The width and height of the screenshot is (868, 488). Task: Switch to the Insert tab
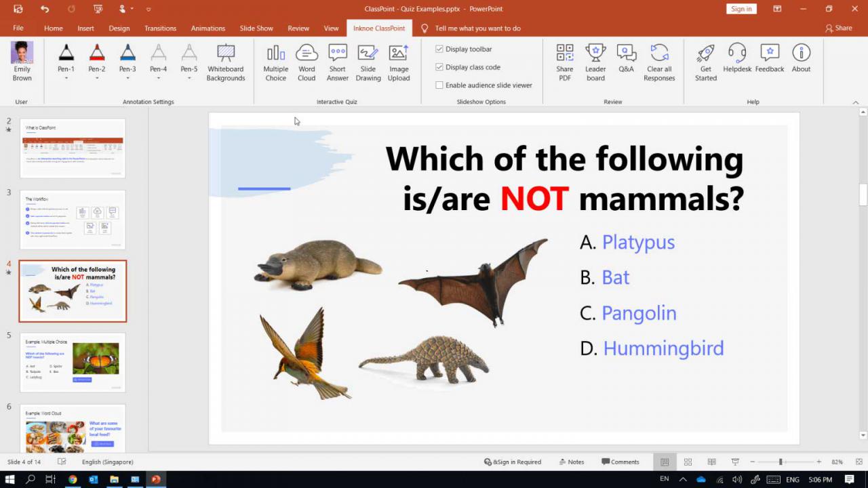85,28
